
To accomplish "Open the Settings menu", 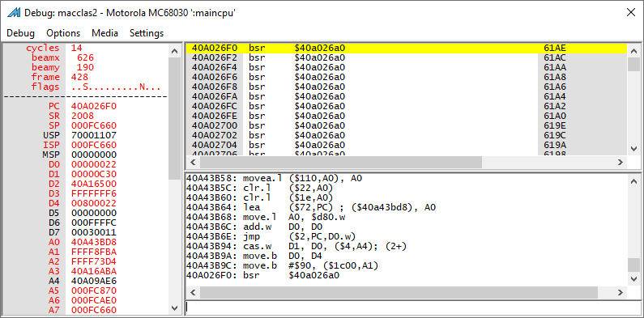I will 147,33.
